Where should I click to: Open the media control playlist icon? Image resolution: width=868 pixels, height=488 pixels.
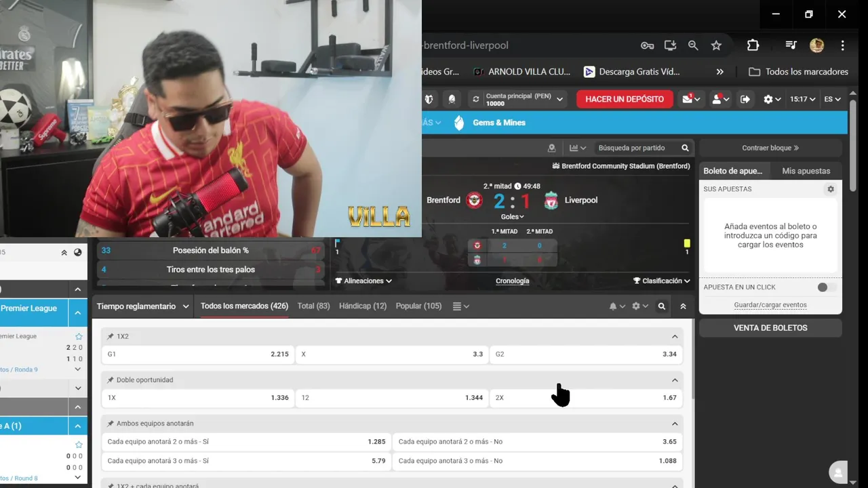[x=791, y=45]
